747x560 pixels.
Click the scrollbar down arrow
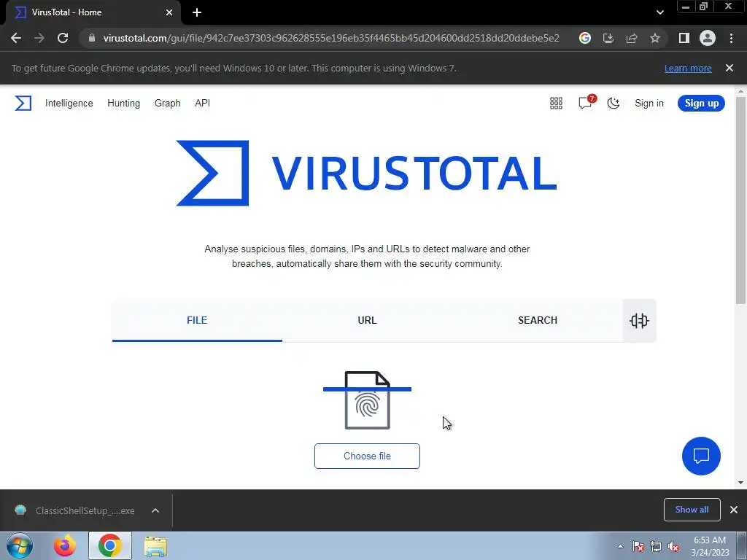pyautogui.click(x=740, y=483)
